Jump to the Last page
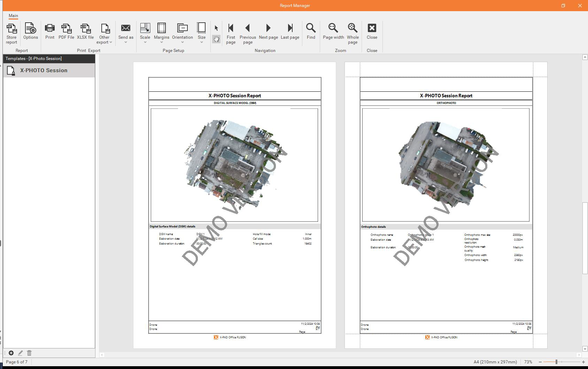Image resolution: width=588 pixels, height=369 pixels. click(290, 31)
